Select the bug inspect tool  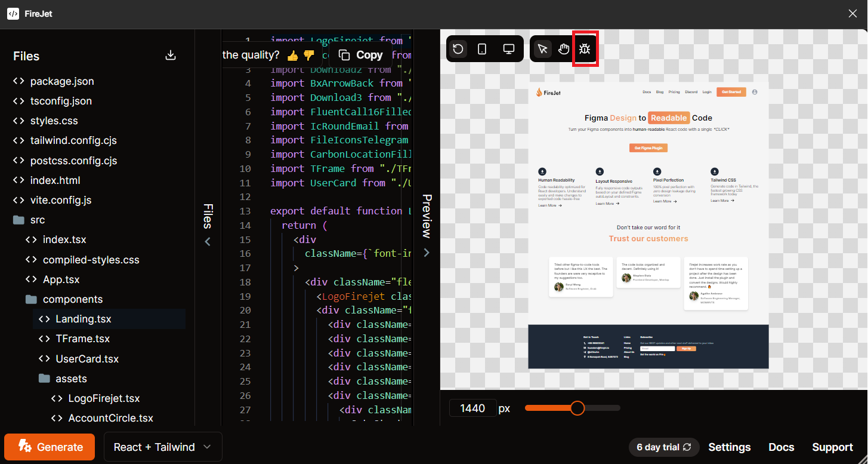tap(585, 48)
